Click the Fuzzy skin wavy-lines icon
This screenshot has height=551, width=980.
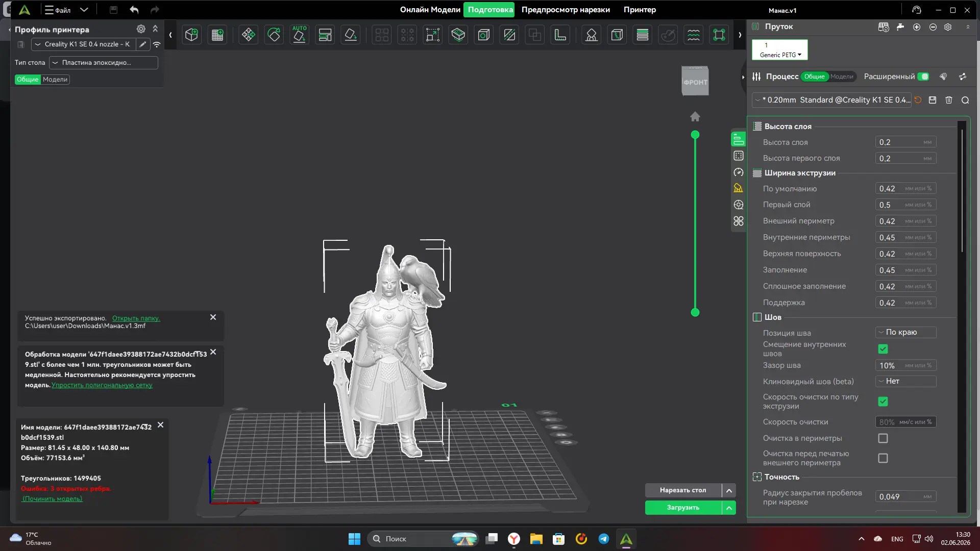click(694, 35)
